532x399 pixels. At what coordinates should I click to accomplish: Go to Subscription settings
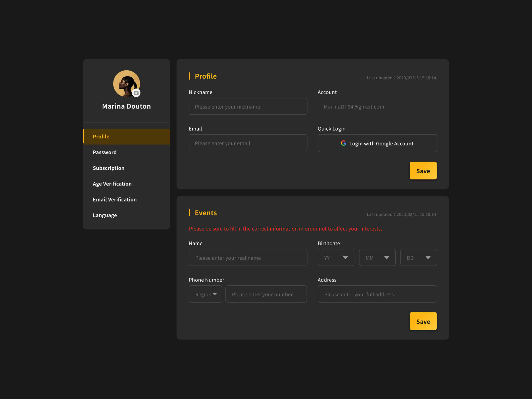pos(109,168)
